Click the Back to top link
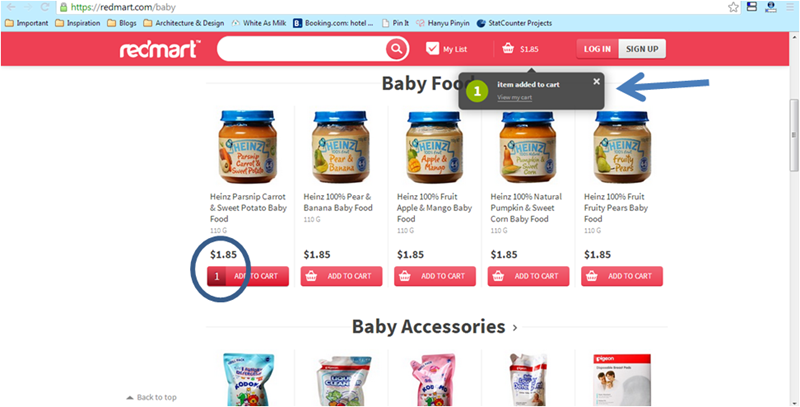800x407 pixels. click(x=152, y=397)
